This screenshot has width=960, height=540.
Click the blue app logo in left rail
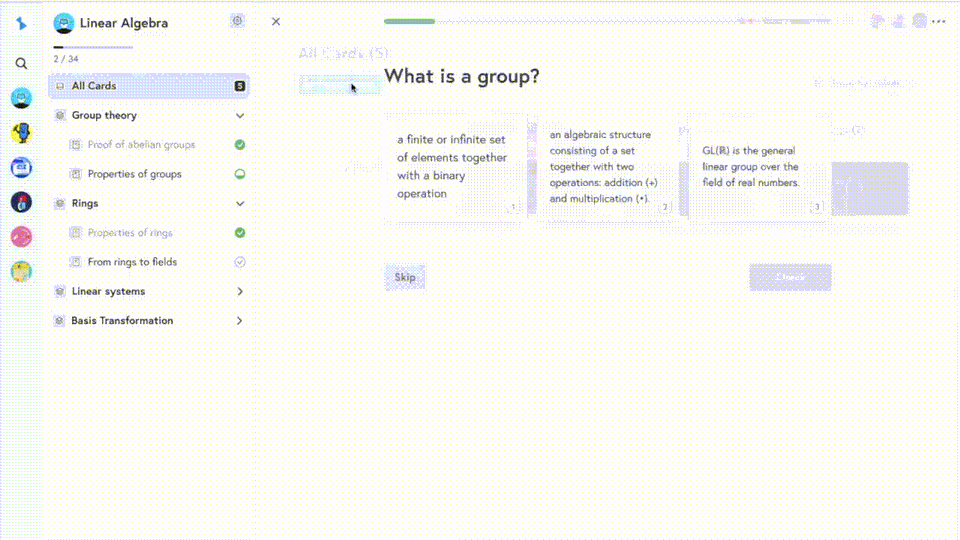(x=21, y=24)
